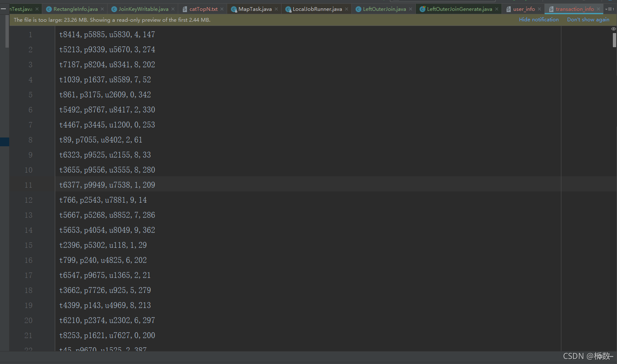Image resolution: width=617 pixels, height=364 pixels.
Task: Close the RectangleInfo.java tab
Action: (x=102, y=9)
